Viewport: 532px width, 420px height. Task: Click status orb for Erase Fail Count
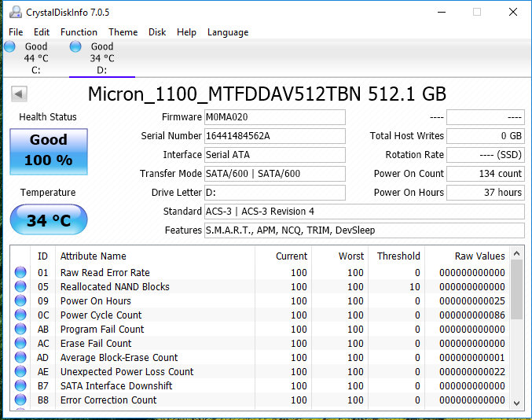(20, 343)
